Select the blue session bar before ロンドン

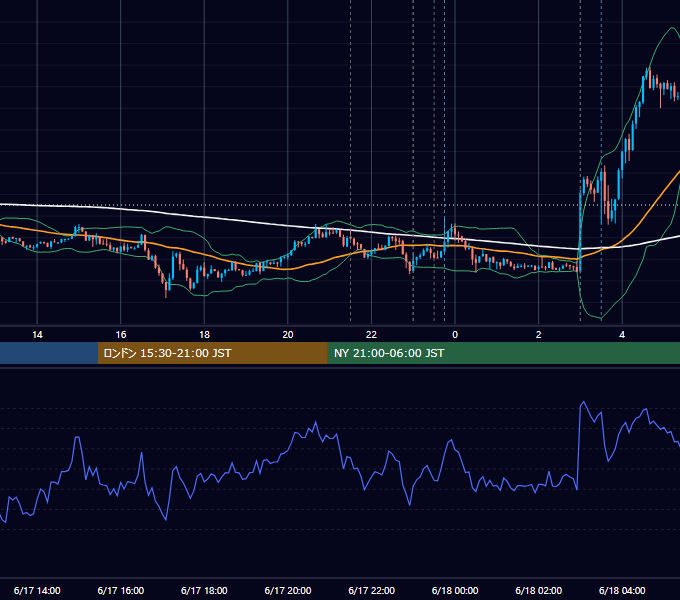pos(49,353)
